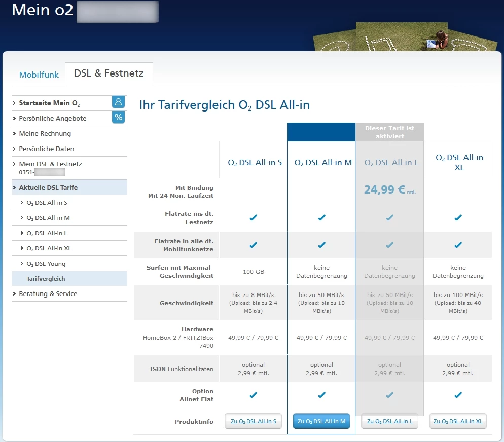
Task: Click the ISDN optional 2,99 € cell for All-in XL
Action: [x=458, y=369]
